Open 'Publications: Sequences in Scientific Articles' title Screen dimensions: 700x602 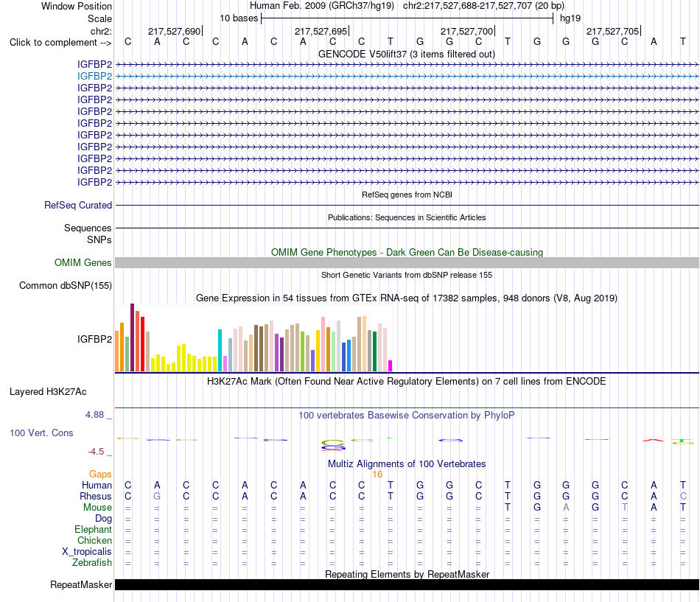407,217
